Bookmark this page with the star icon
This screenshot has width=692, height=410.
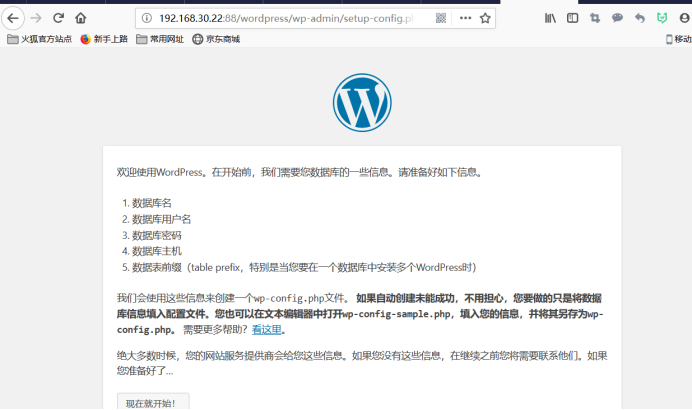point(485,18)
